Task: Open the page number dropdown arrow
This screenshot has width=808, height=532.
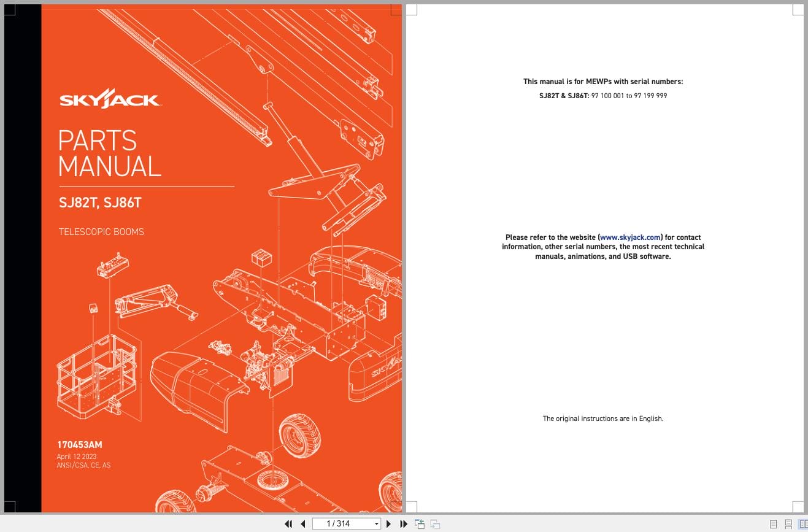Action: pyautogui.click(x=377, y=523)
